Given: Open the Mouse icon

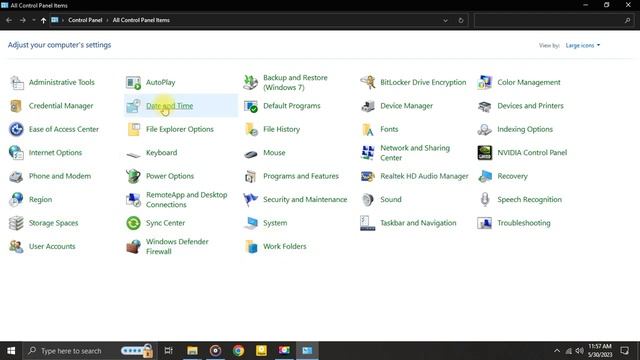Looking at the screenshot, I should point(251,153).
